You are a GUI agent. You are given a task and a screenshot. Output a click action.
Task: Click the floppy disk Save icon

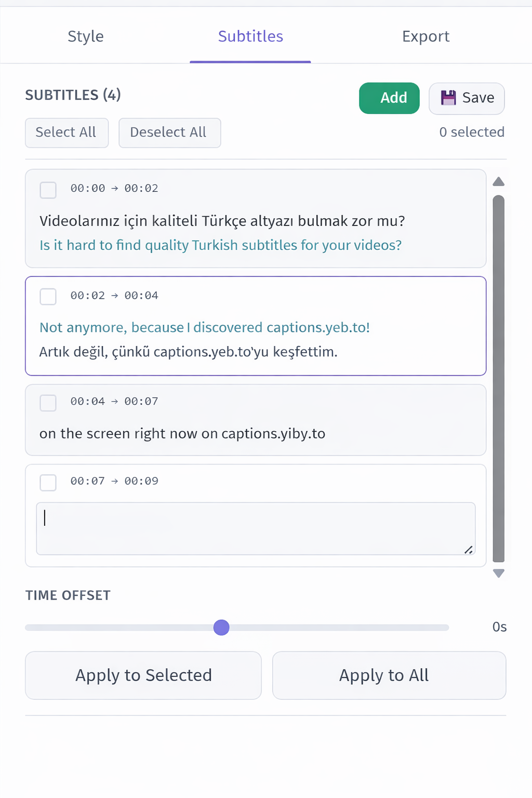coord(448,98)
